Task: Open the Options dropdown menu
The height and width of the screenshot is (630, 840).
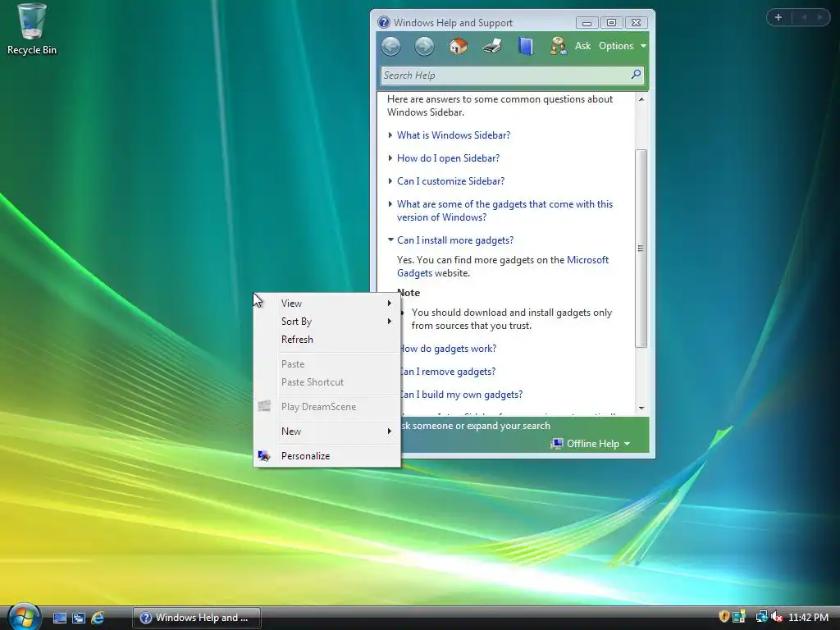Action: point(623,46)
